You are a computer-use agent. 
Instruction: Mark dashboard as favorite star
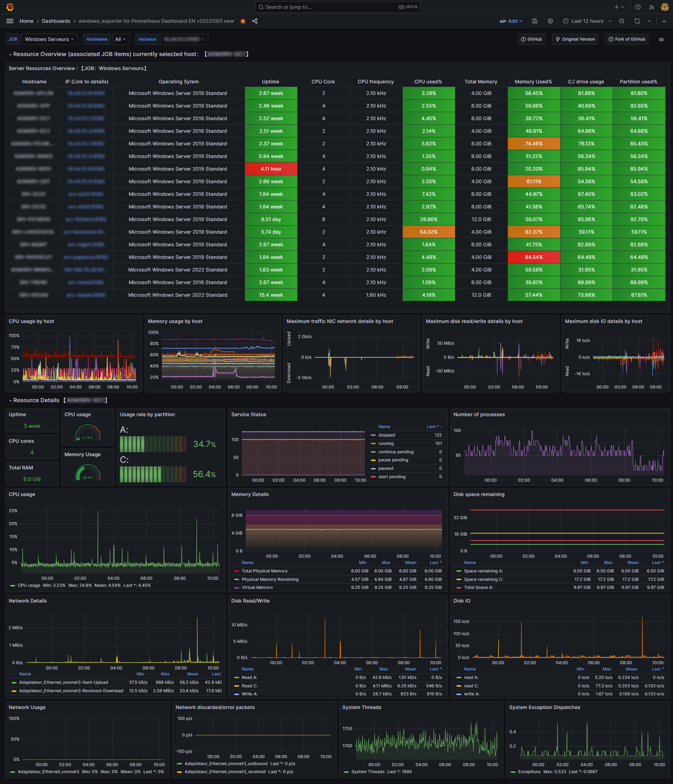coord(243,21)
